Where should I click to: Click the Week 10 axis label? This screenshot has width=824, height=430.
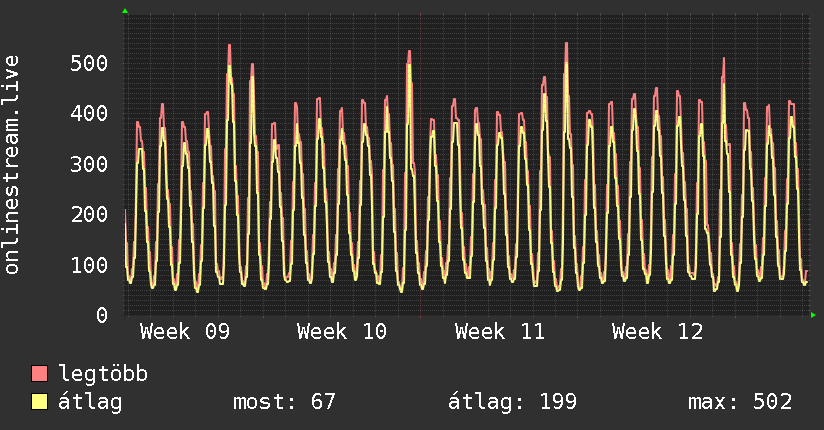[342, 332]
